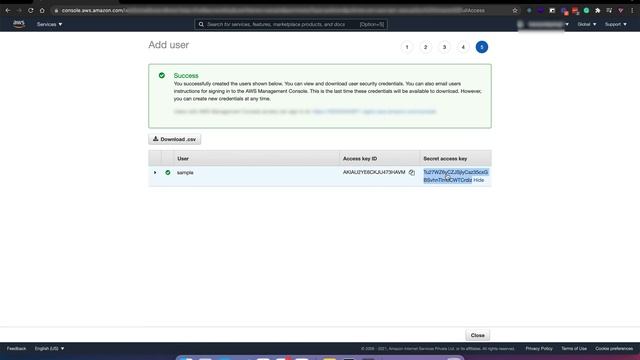Open the Privacy Policy link
The image size is (640, 360).
tap(539, 349)
